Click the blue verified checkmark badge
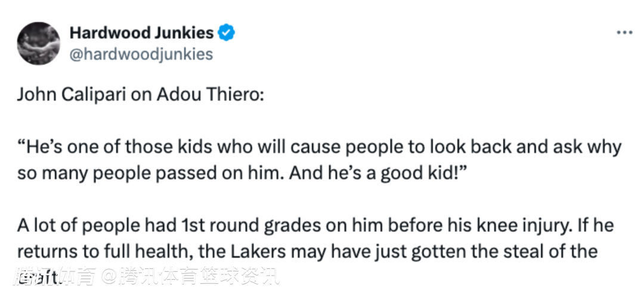Image resolution: width=644 pixels, height=297 pixels. tap(227, 33)
